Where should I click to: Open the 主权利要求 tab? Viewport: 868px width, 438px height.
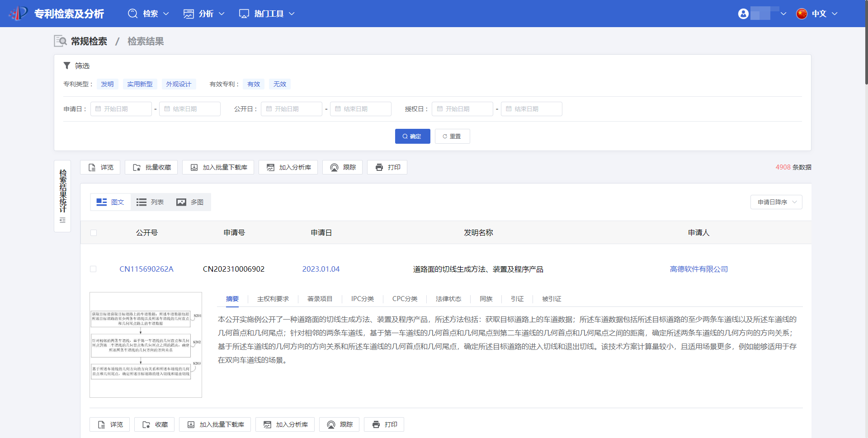tap(273, 299)
